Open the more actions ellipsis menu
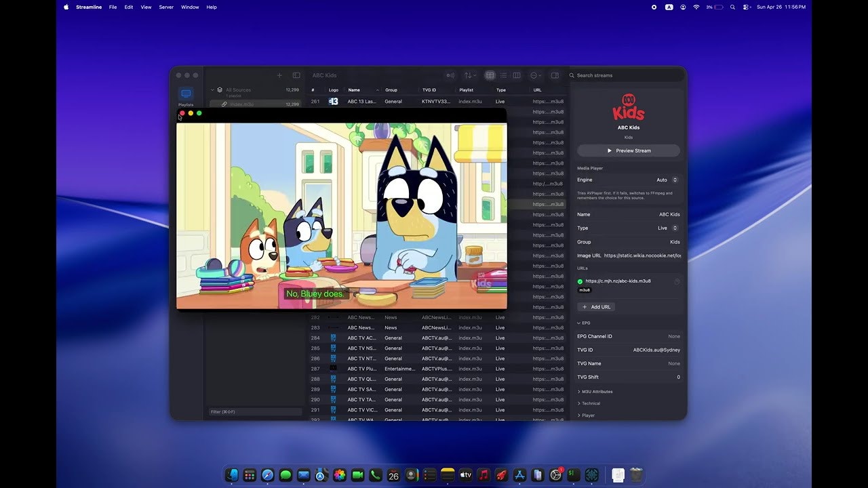Screen dimensions: 868x488 pos(536,75)
